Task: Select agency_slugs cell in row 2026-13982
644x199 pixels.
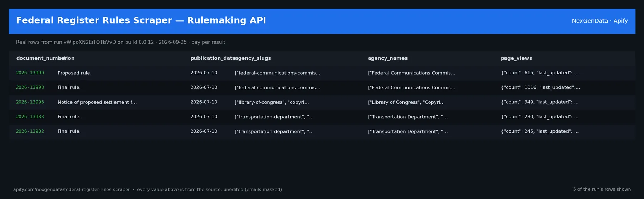Action: [274, 132]
